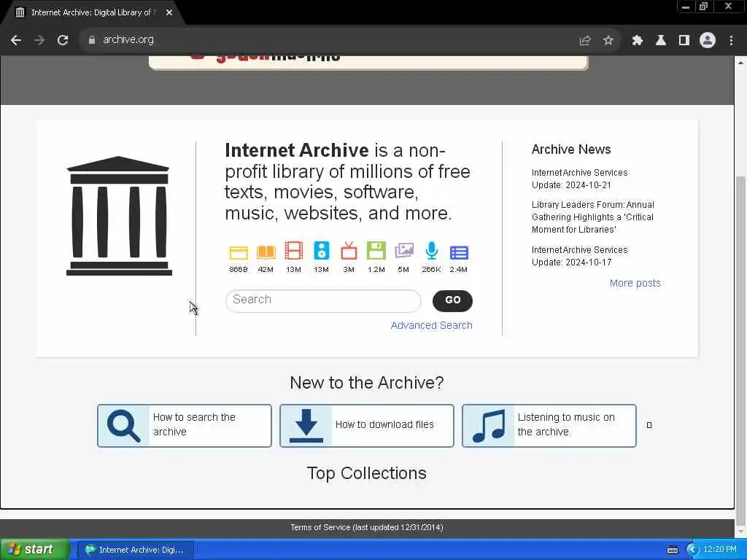Image resolution: width=747 pixels, height=560 pixels.
Task: Reload the archive.org page
Action: (x=63, y=40)
